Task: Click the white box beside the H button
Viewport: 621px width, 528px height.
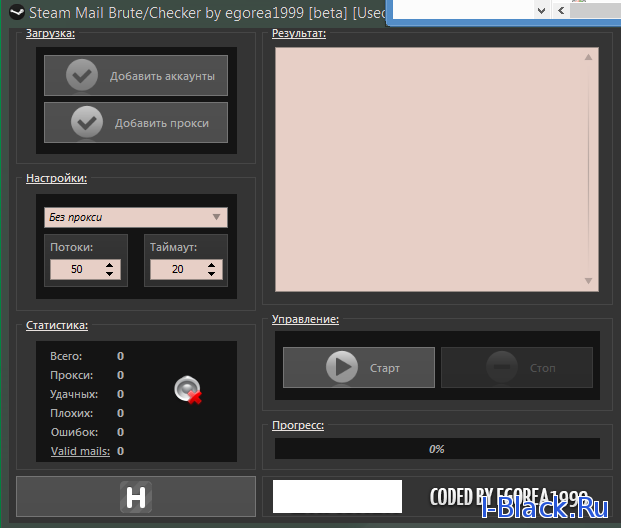Action: coord(337,496)
